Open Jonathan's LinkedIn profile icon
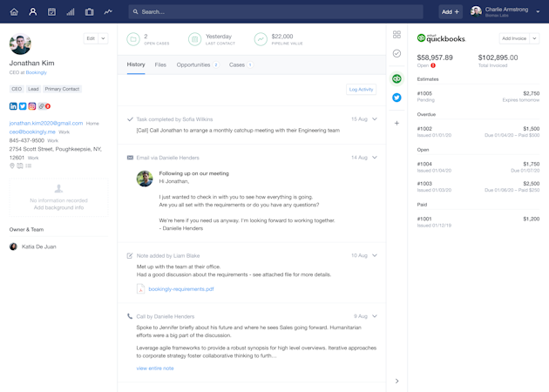The width and height of the screenshot is (549, 392). [13, 106]
